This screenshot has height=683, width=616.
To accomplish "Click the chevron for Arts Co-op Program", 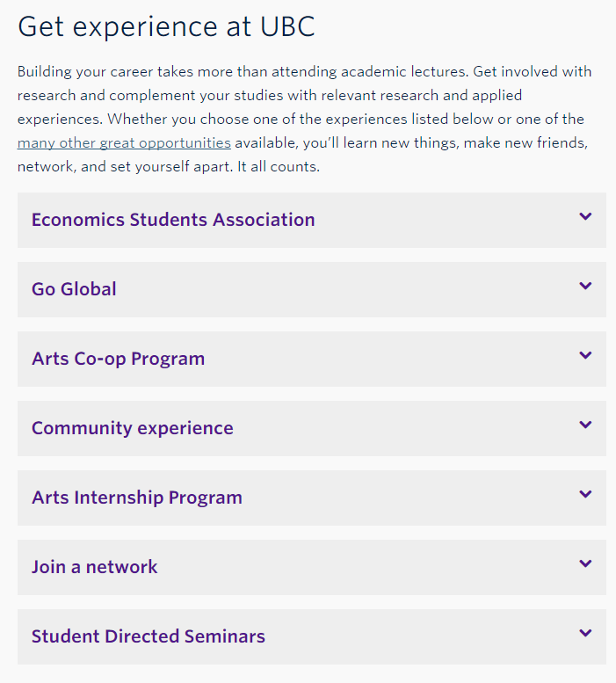I will point(585,356).
